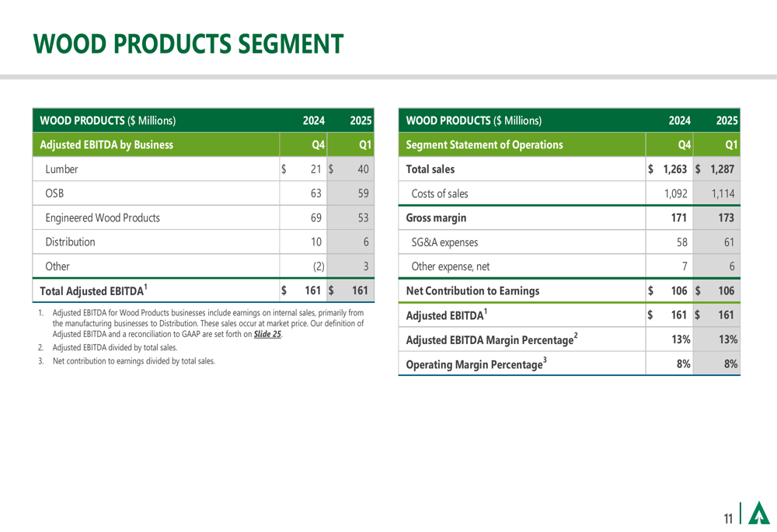Click Distribution Q4 value 10
777x532 pixels.
coord(316,242)
